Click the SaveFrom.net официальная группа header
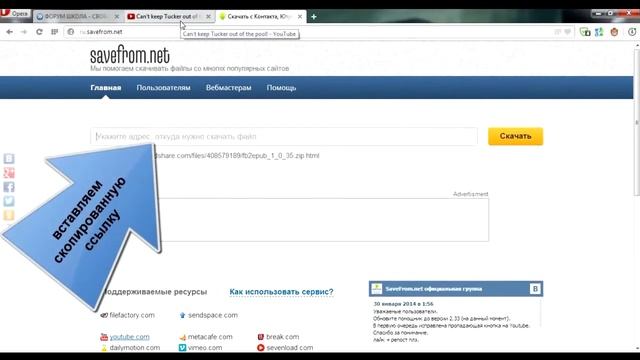The image size is (640, 360). pyautogui.click(x=433, y=289)
